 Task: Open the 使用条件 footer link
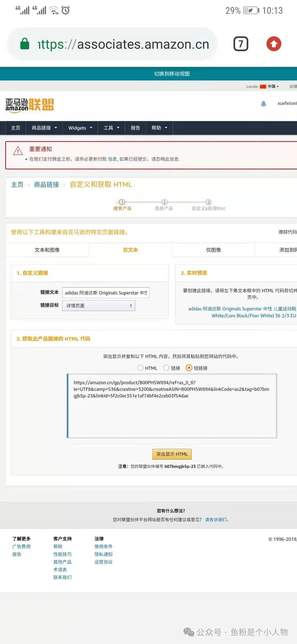point(103,547)
